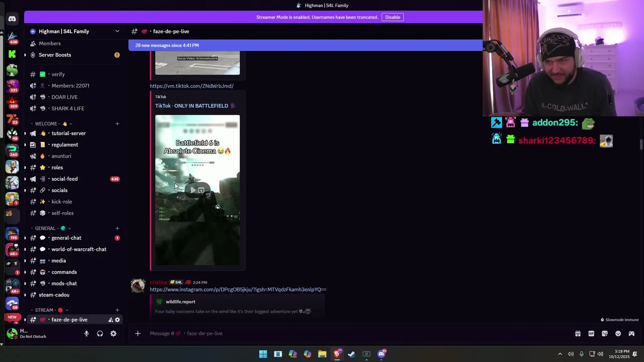This screenshot has height=362, width=644.
Task: Click the Server Boosts warning badge
Action: pyautogui.click(x=117, y=55)
